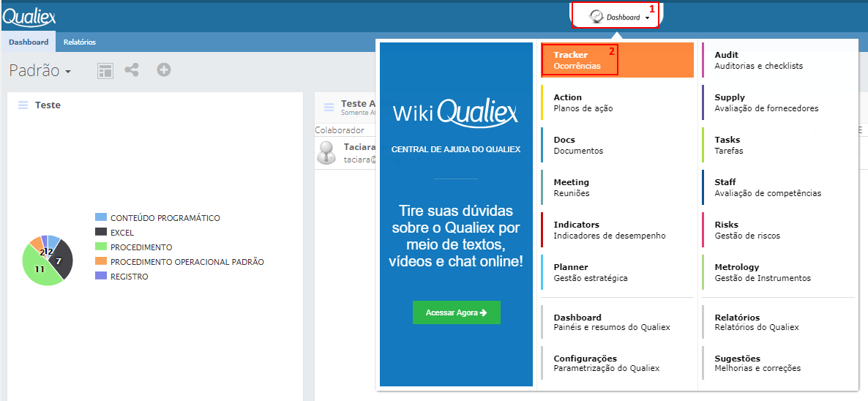
Task: Open Meeting Reuniões module
Action: (617, 187)
